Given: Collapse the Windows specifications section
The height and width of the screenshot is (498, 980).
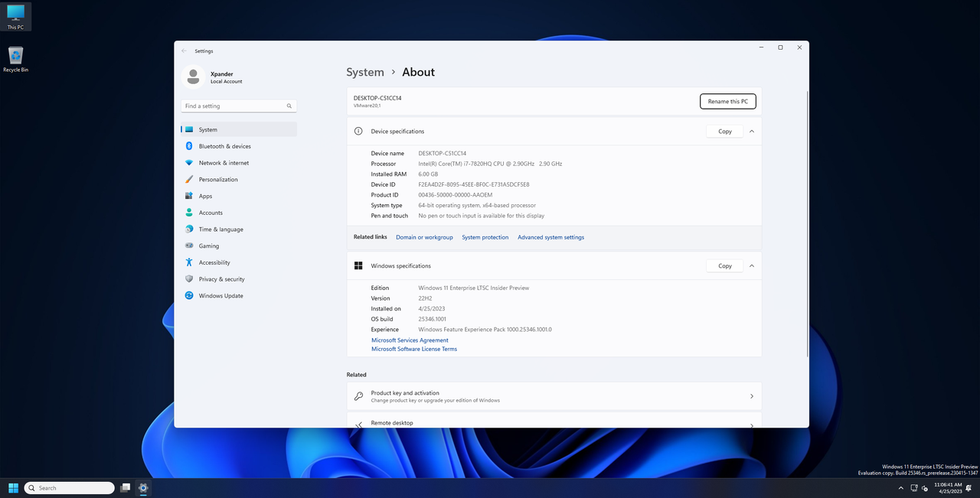Looking at the screenshot, I should (x=752, y=266).
